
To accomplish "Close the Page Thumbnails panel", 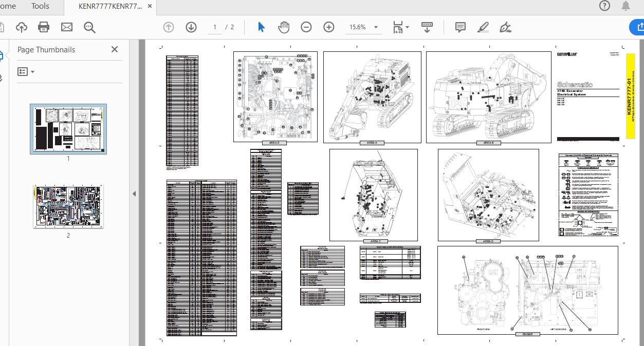I will [x=115, y=49].
